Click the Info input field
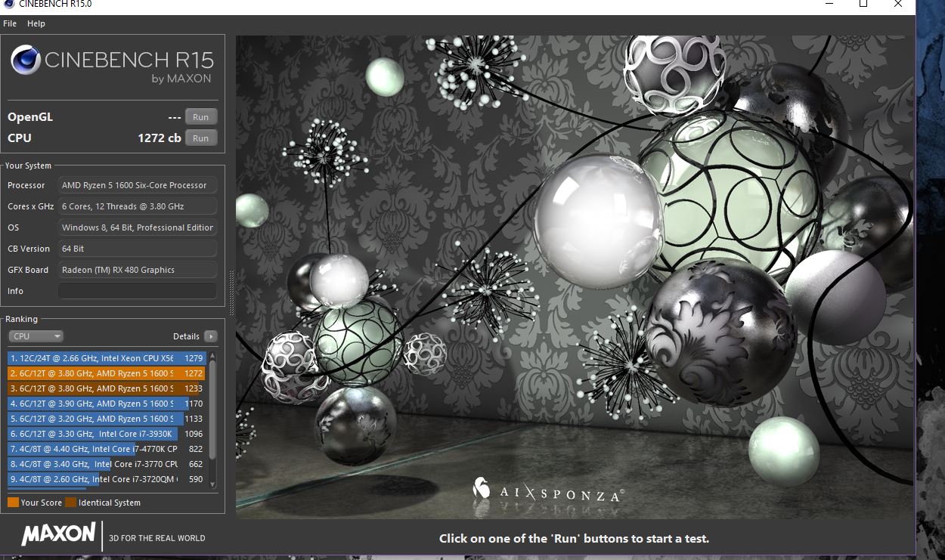 point(138,291)
